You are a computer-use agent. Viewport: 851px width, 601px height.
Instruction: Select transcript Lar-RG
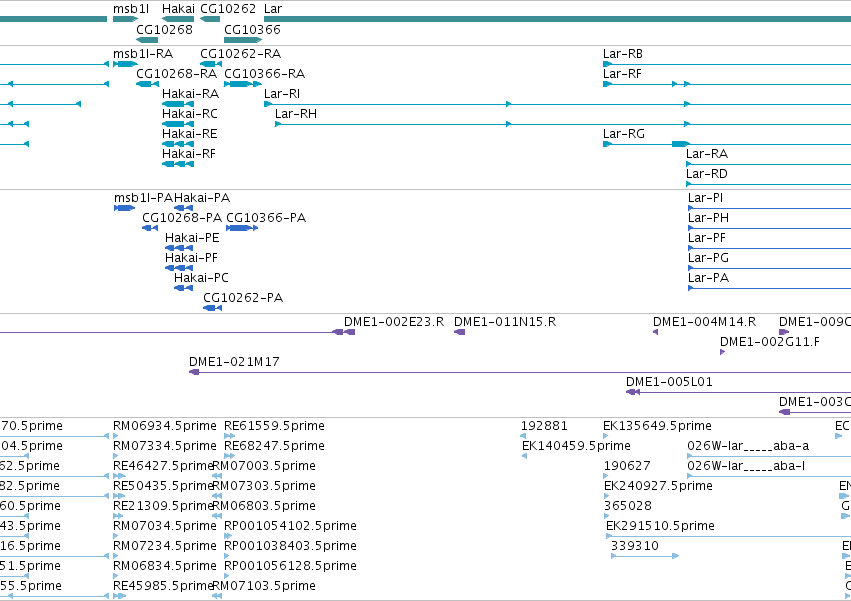[624, 134]
